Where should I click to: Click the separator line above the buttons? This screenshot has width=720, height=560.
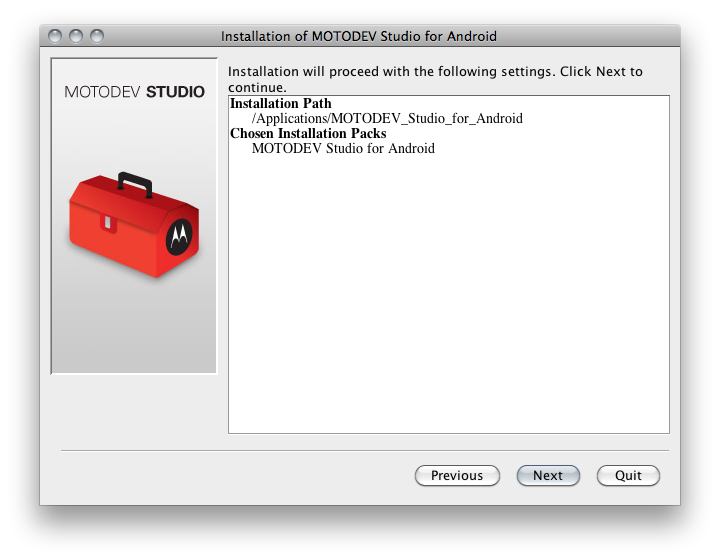tap(365, 450)
